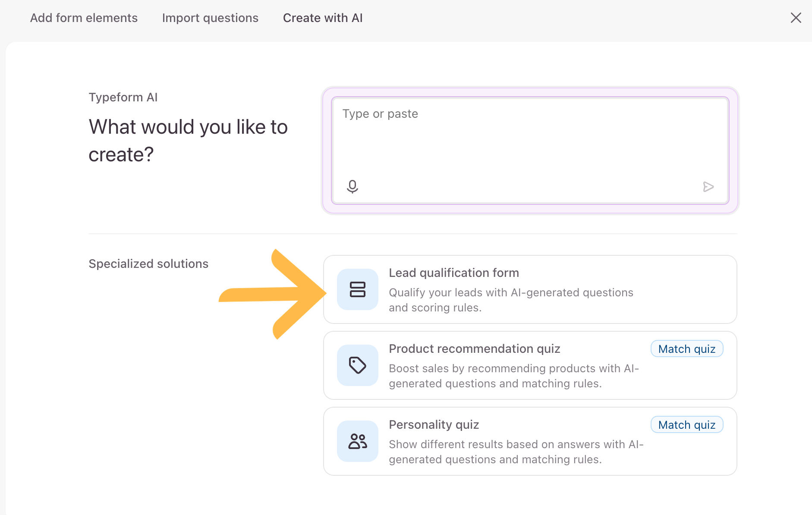Click the Lead qualification form stacked-rows icon
Image resolution: width=812 pixels, height=515 pixels.
point(357,289)
